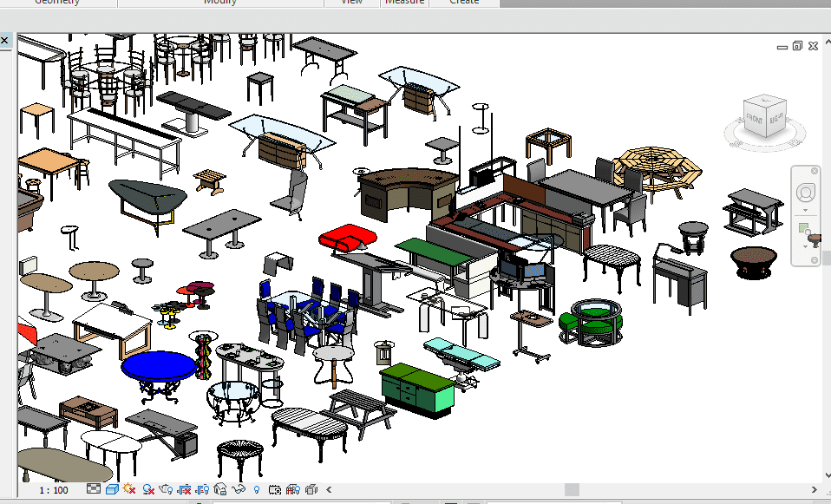Click the Highlight Displacement Sets icon

click(x=311, y=490)
